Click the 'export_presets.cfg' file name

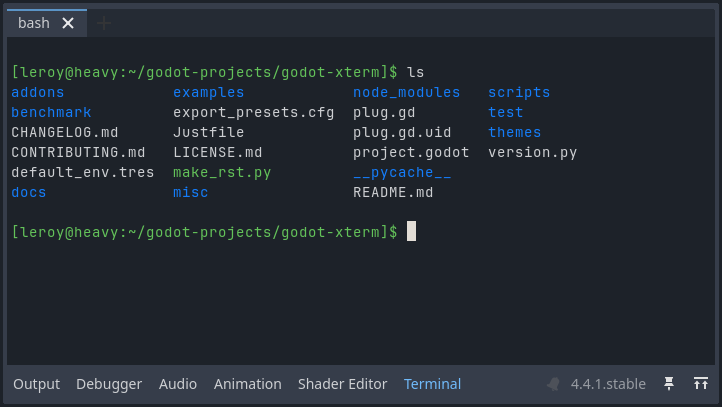(x=254, y=112)
